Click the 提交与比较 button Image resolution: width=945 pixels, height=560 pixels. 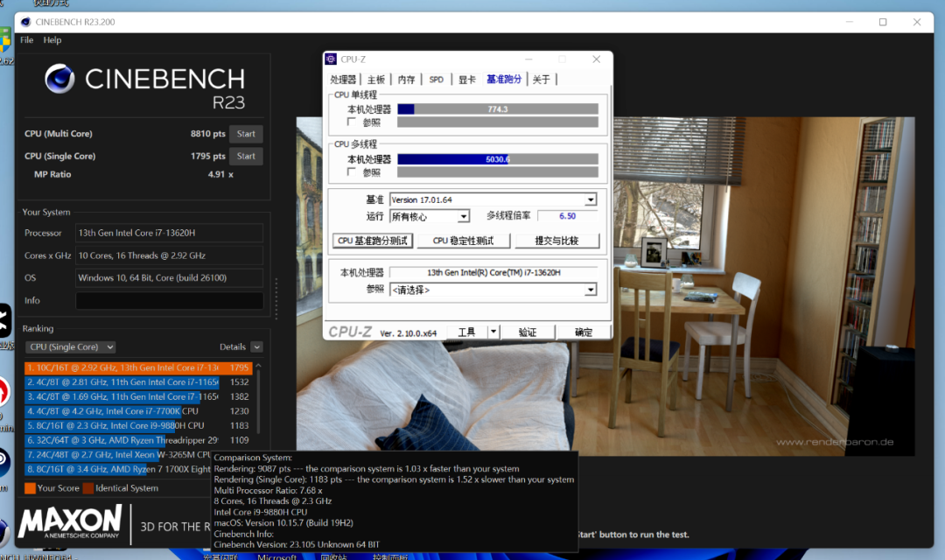pos(556,241)
